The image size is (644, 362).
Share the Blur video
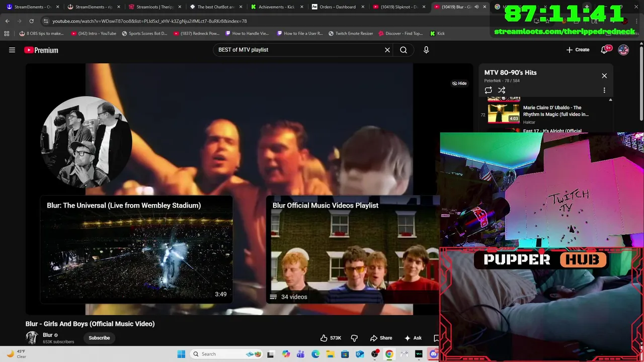(x=381, y=338)
